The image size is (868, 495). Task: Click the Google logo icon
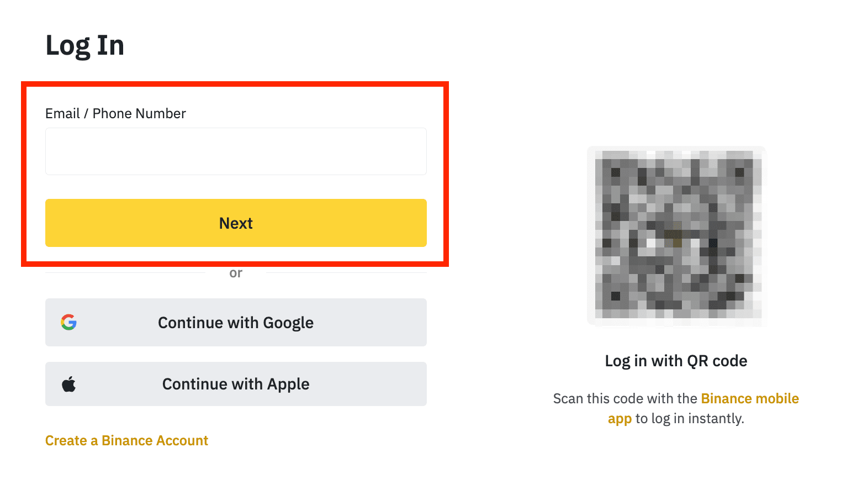pos(68,322)
